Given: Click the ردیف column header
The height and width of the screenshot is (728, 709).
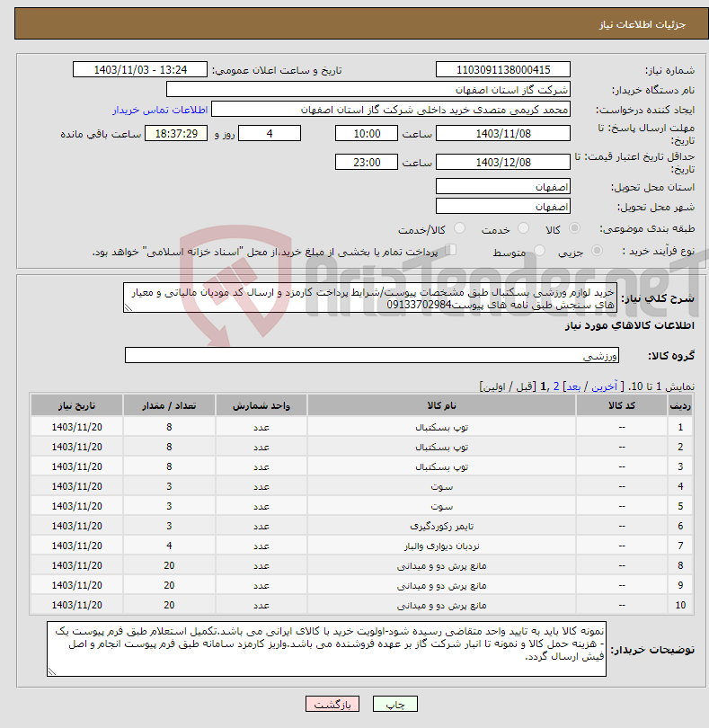Looking at the screenshot, I should 680,405.
